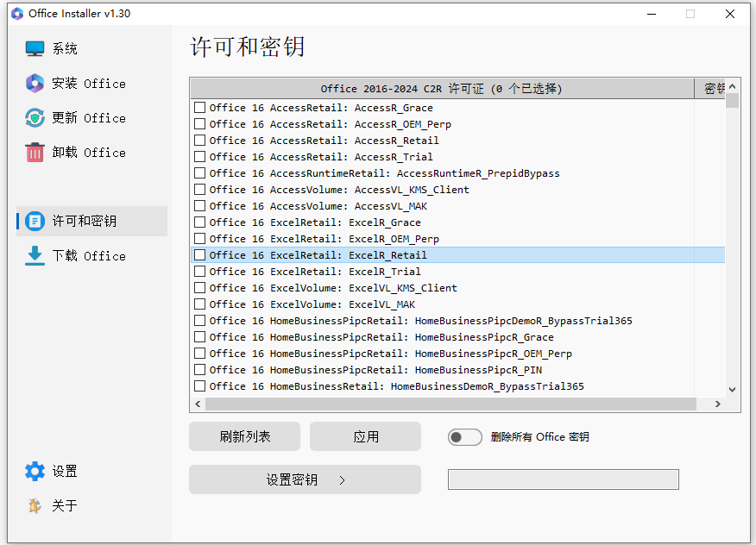Click the product key input field
Viewport: 756px width, 545px height.
(564, 479)
